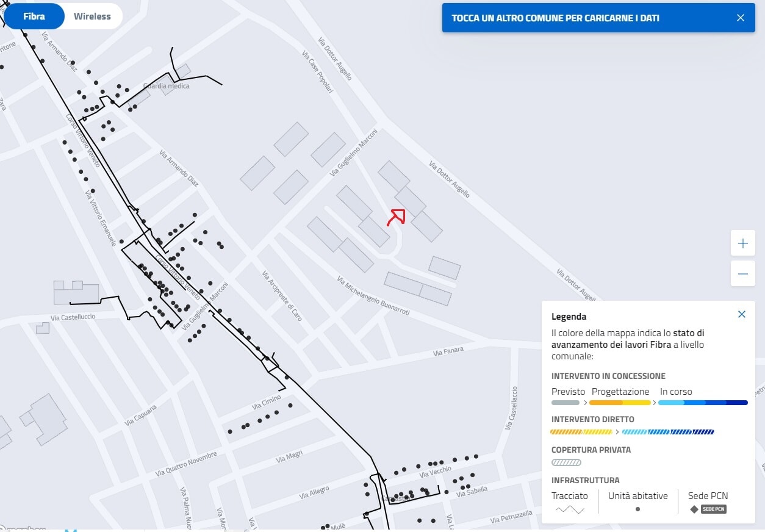Click the hatched Copertura privata swatch
Viewport: 765px width, 532px height.
[566, 462]
